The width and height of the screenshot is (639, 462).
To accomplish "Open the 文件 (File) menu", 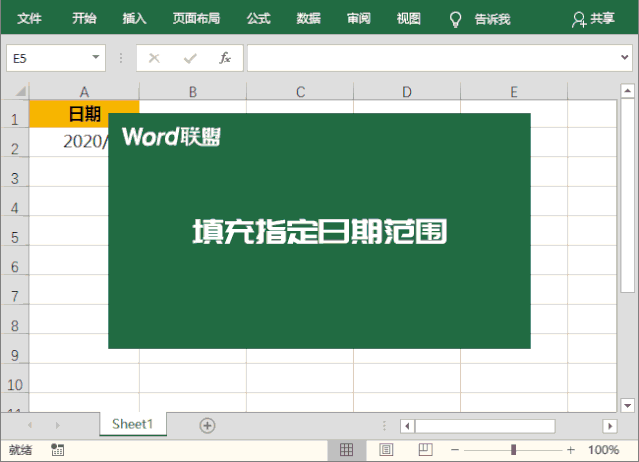I will pyautogui.click(x=30, y=19).
